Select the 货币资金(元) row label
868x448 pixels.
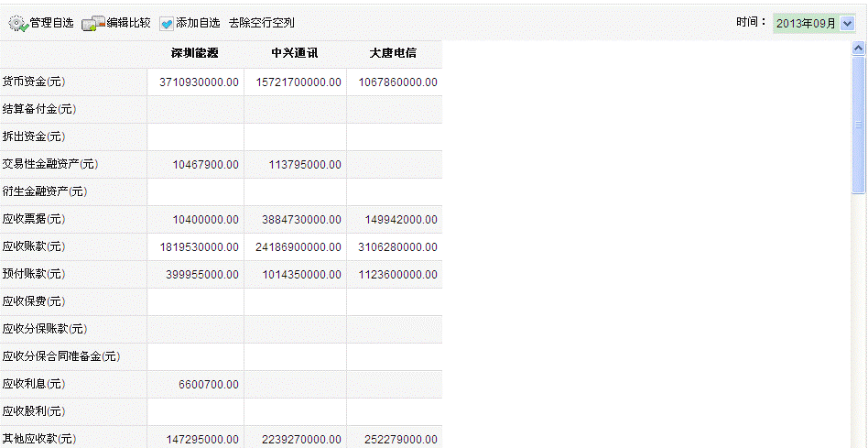(x=34, y=82)
